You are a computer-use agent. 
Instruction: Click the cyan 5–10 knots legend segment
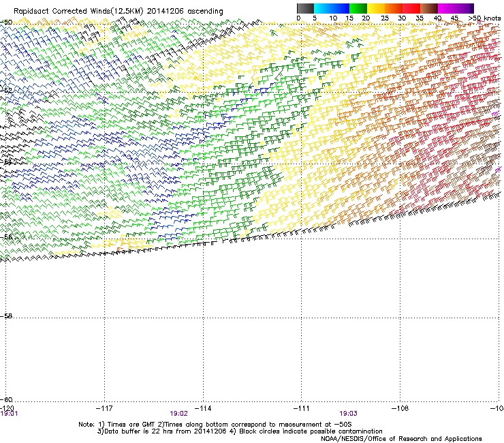(x=323, y=8)
